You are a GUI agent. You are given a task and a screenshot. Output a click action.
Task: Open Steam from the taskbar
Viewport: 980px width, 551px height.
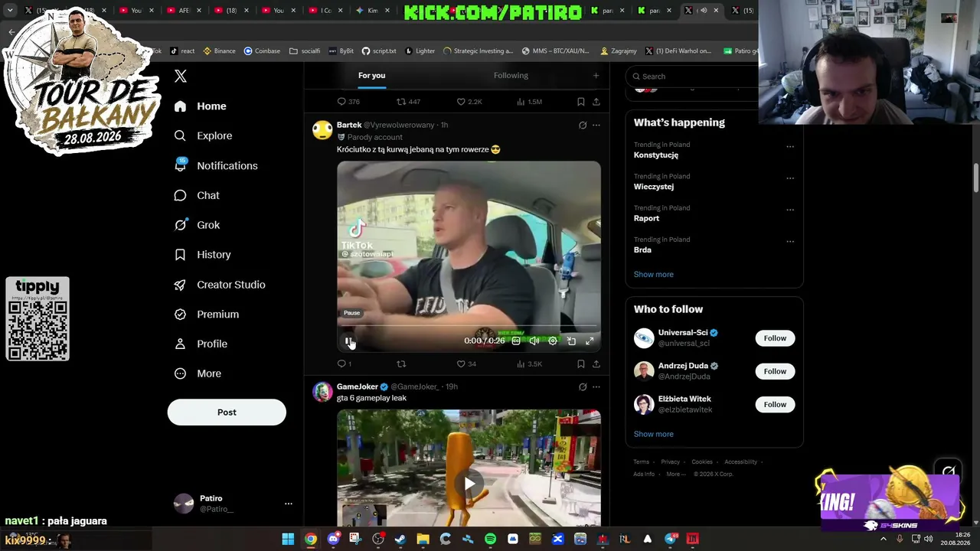pyautogui.click(x=400, y=539)
